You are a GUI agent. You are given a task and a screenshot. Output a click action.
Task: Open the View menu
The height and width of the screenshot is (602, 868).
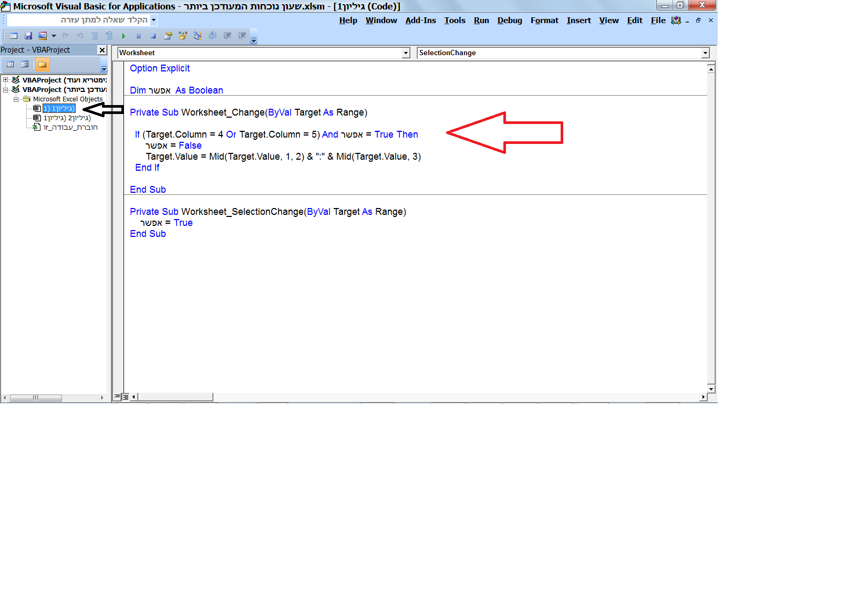tap(609, 20)
